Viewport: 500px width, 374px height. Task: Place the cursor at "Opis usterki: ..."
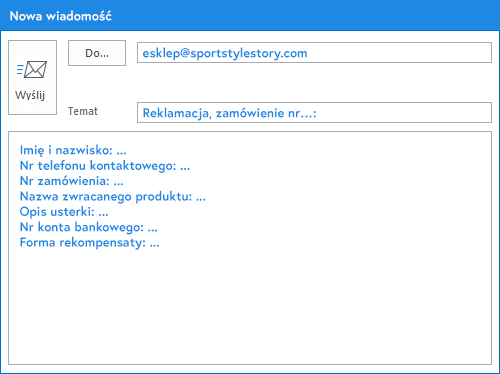pyautogui.click(x=64, y=212)
